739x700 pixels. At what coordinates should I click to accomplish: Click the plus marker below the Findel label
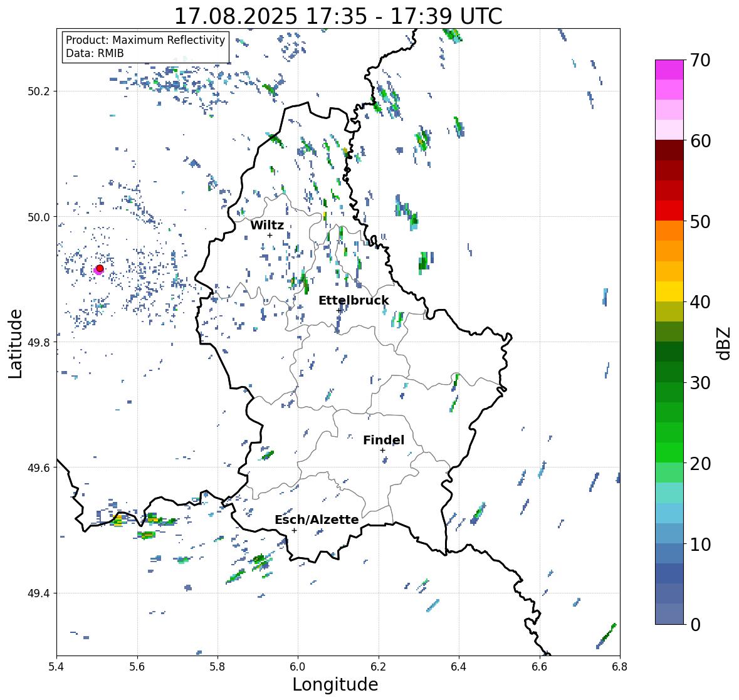(383, 451)
